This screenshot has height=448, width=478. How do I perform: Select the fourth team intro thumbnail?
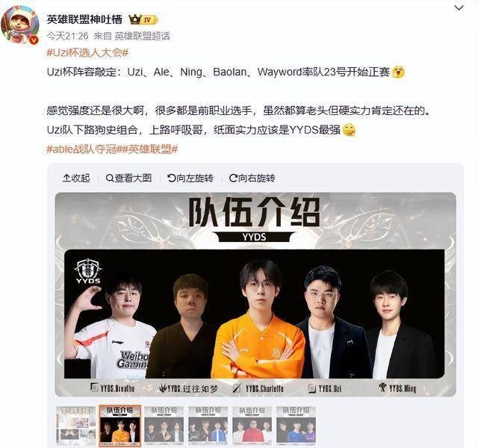(208, 424)
